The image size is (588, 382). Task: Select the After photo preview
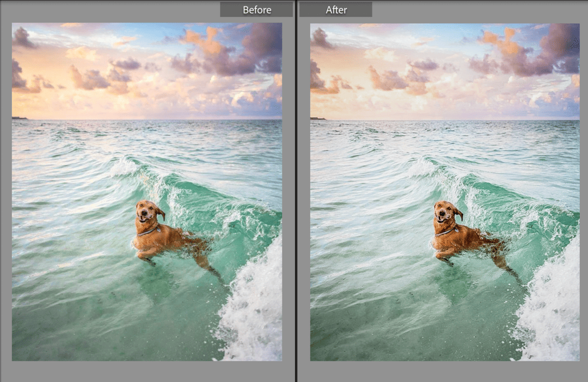pos(445,192)
